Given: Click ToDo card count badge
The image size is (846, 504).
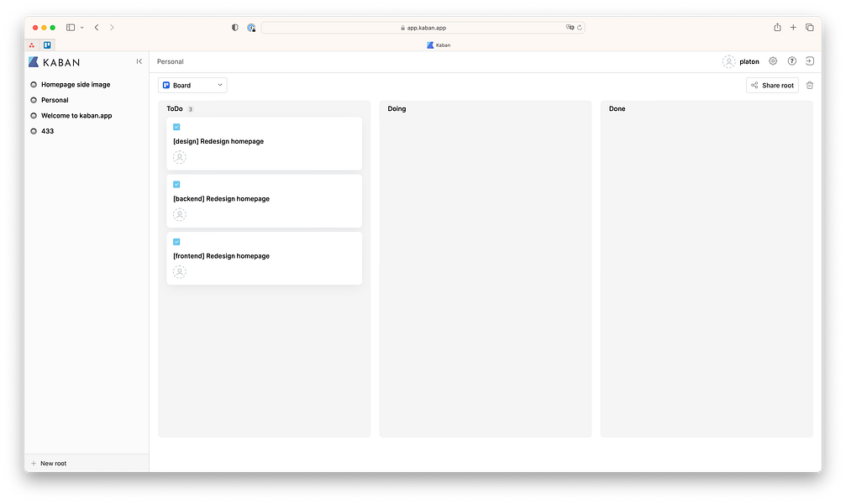Looking at the screenshot, I should [x=190, y=109].
